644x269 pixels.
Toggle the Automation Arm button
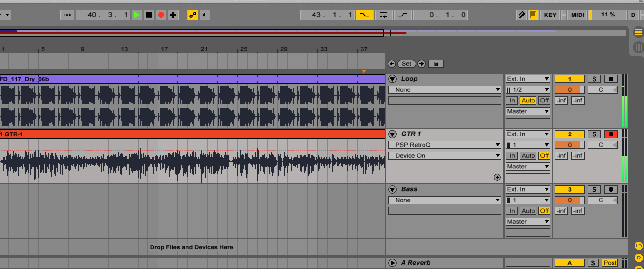point(193,15)
